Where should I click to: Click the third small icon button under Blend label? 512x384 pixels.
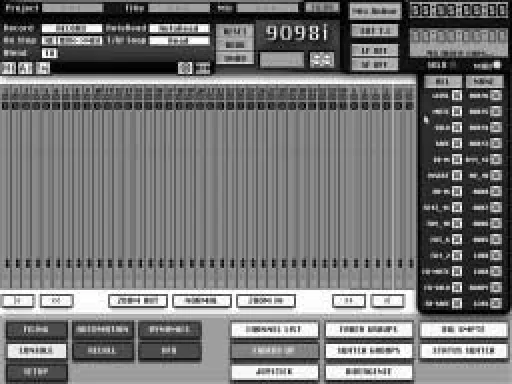(x=43, y=68)
